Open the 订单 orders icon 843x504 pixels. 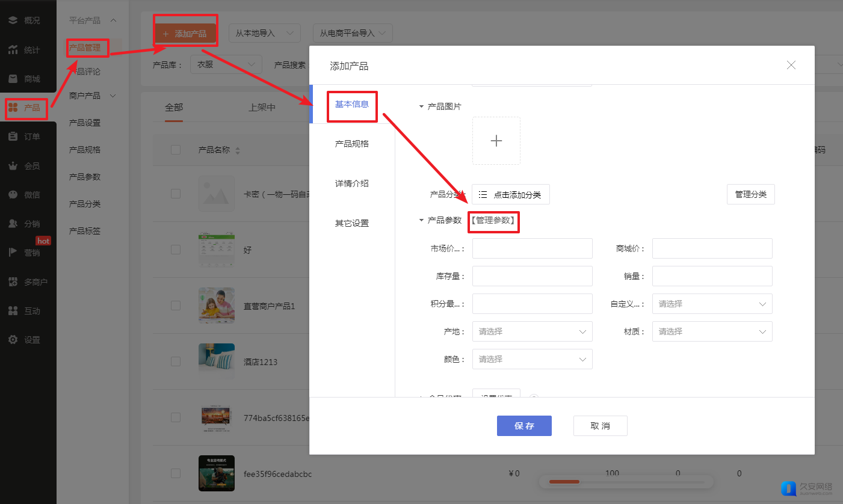pyautogui.click(x=13, y=137)
